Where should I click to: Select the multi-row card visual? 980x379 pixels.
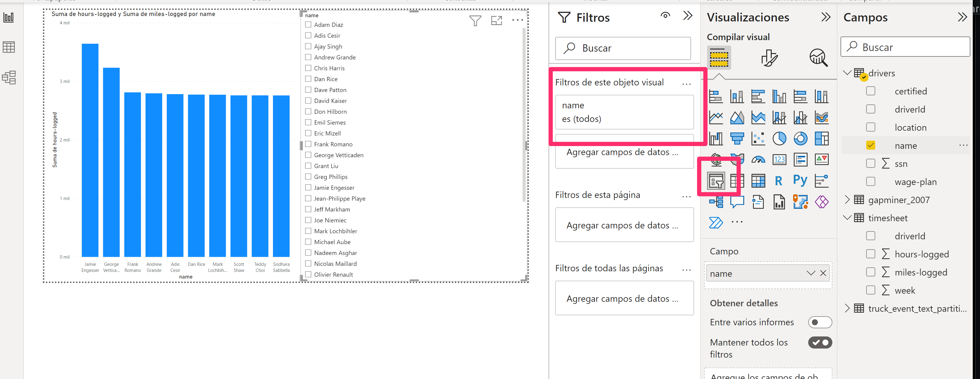(800, 160)
